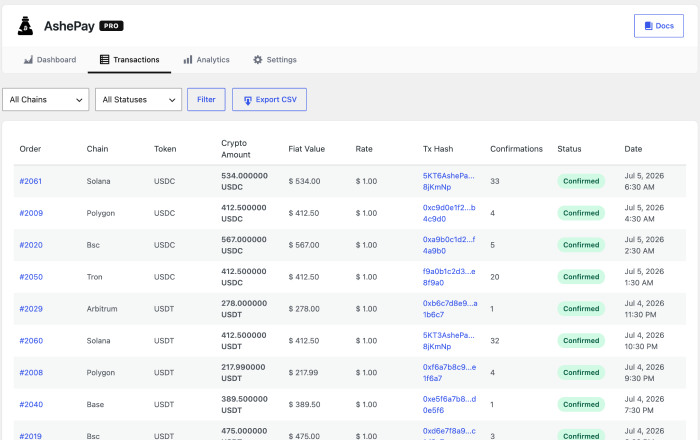
Task: Switch to the Analytics tab
Action: (206, 60)
